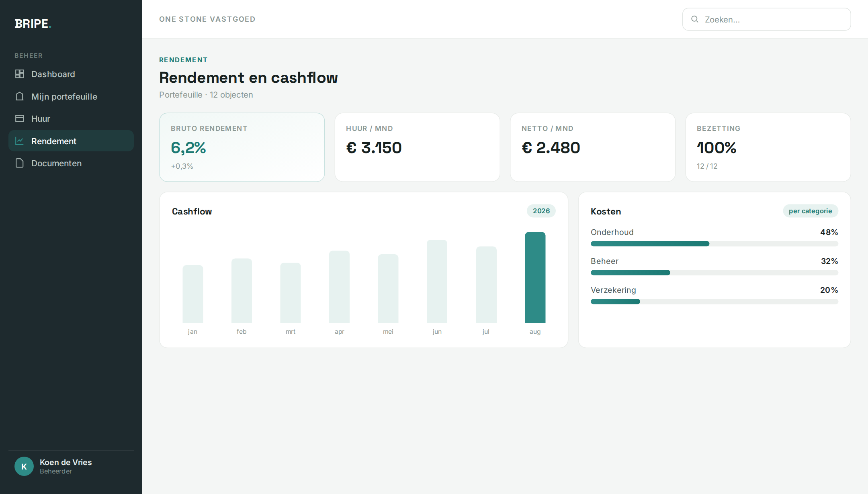Click the BRIPE logo
The width and height of the screenshot is (868, 494).
tap(33, 24)
